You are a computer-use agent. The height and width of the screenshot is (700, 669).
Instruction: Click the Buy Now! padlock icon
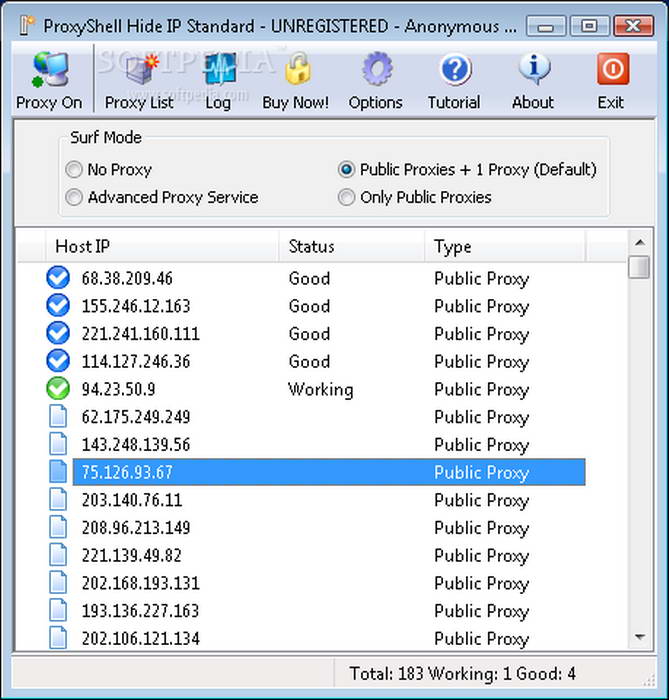[x=298, y=68]
